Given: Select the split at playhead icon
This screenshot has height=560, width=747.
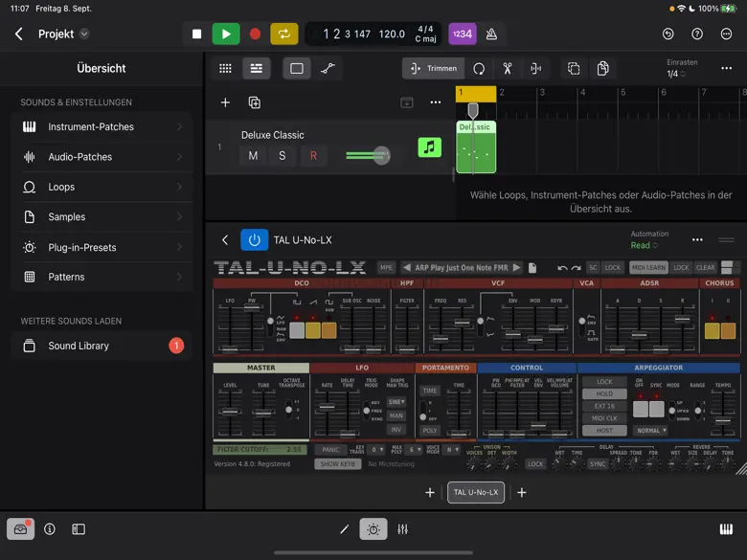Looking at the screenshot, I should 536,69.
